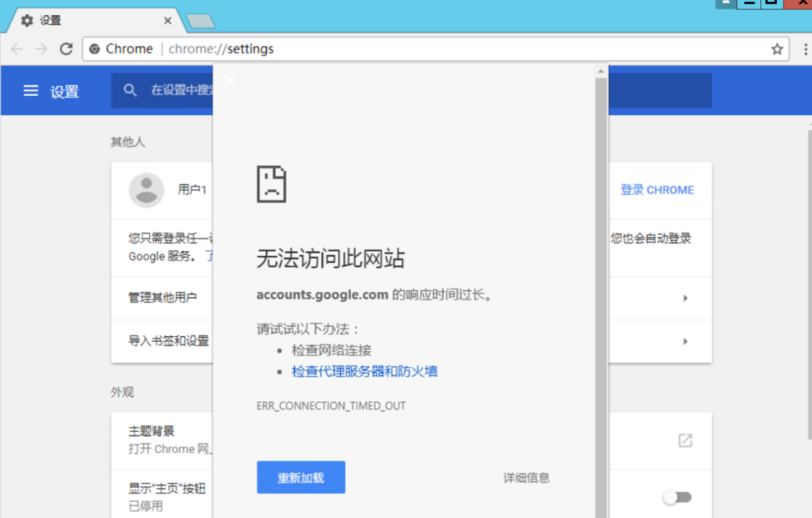Click the settings search field
This screenshot has height=518, width=812.
[x=411, y=91]
